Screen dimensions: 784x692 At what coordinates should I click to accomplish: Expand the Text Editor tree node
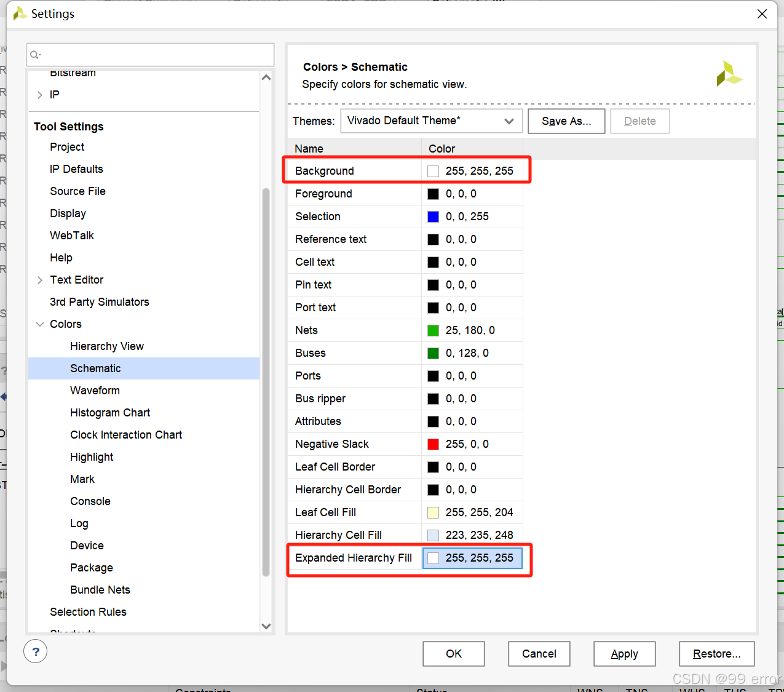(x=40, y=280)
